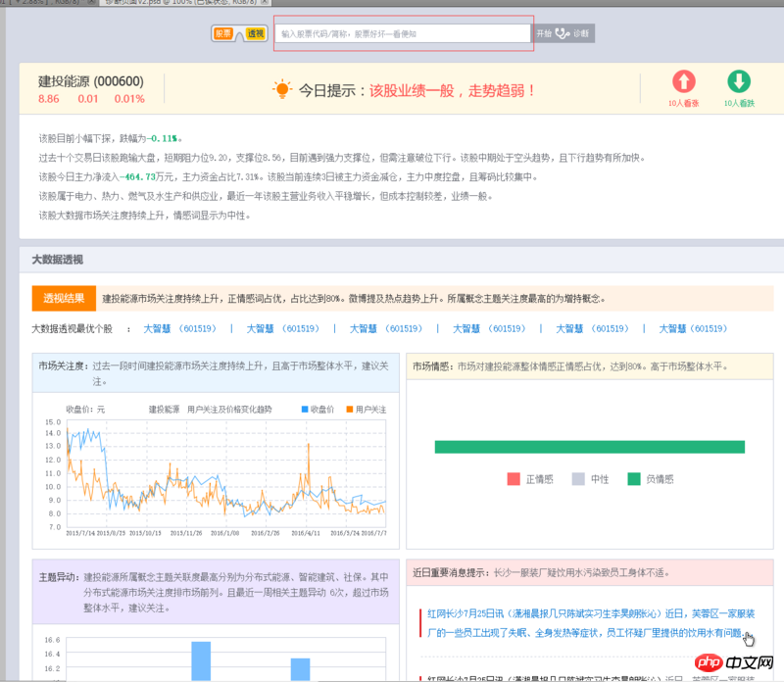Click chart title 用户关注及价格变化趋势
Image resolution: width=784 pixels, height=682 pixels.
229,410
